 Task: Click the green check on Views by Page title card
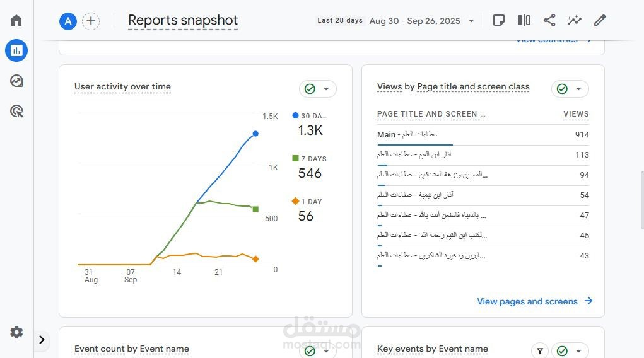(562, 89)
